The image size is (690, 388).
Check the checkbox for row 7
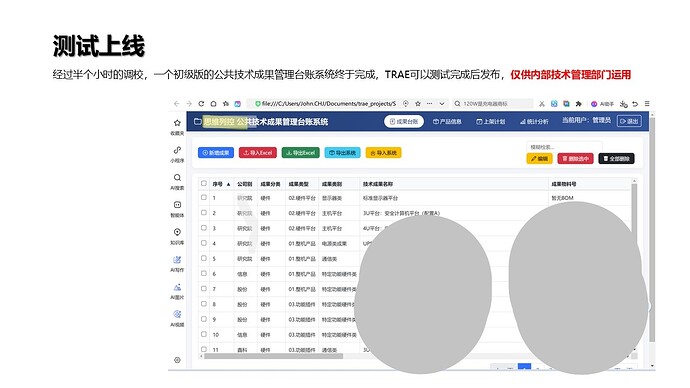pyautogui.click(x=204, y=289)
